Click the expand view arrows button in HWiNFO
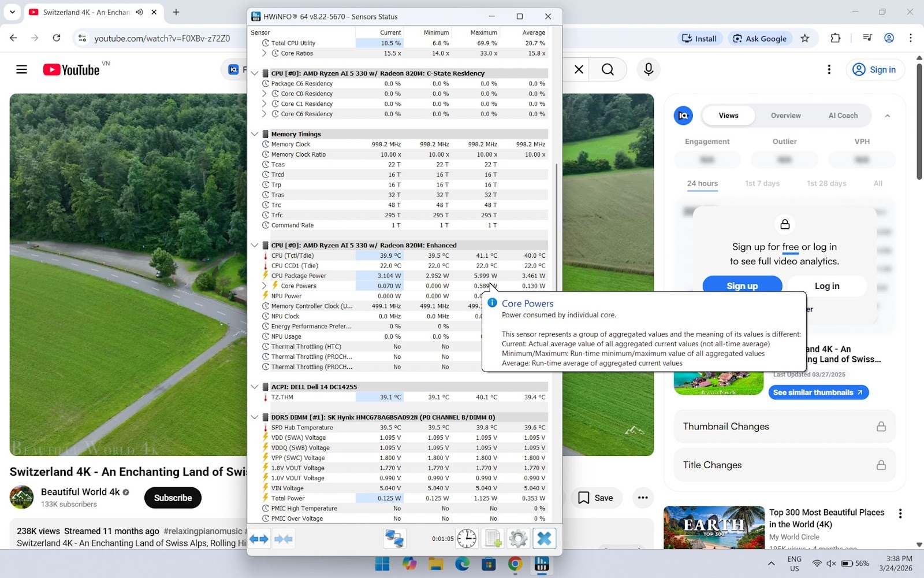 coord(259,539)
